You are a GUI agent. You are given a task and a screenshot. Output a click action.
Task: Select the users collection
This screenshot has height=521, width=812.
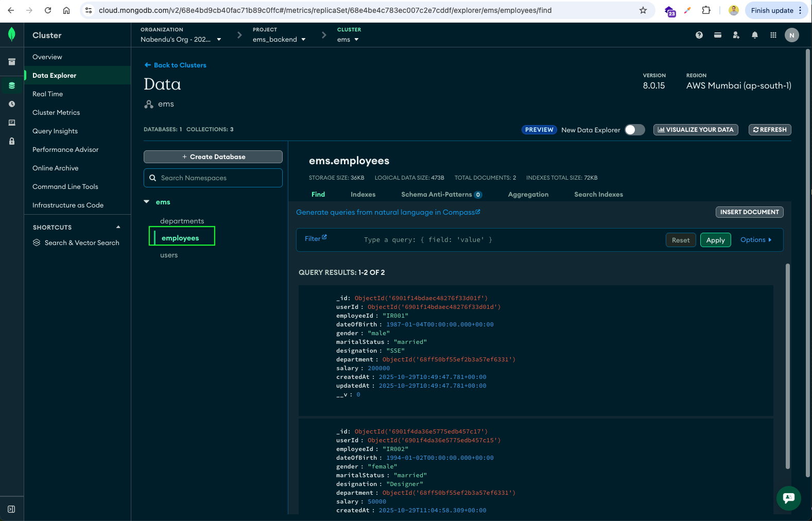click(169, 255)
